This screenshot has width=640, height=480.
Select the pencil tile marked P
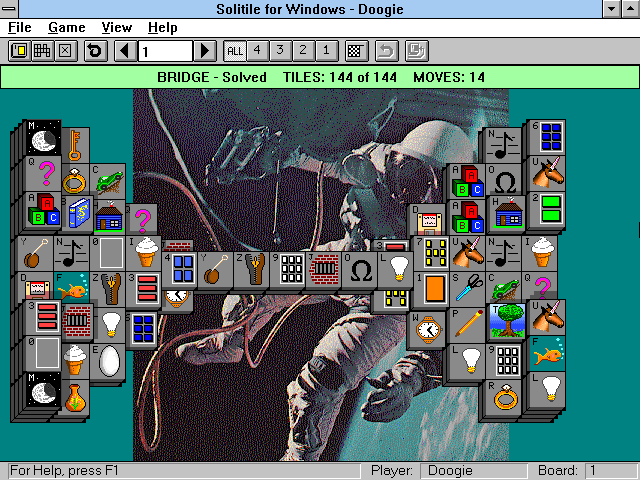468,325
